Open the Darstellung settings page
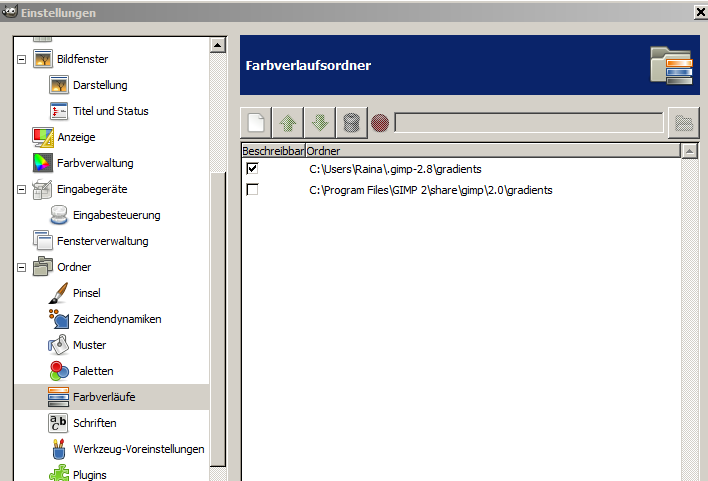 [x=100, y=85]
